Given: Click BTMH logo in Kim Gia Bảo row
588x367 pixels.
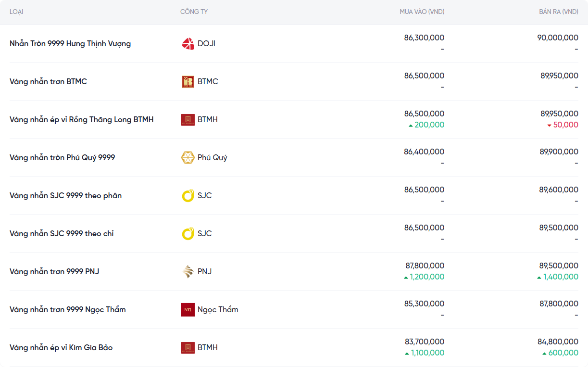Looking at the screenshot, I should click(188, 348).
